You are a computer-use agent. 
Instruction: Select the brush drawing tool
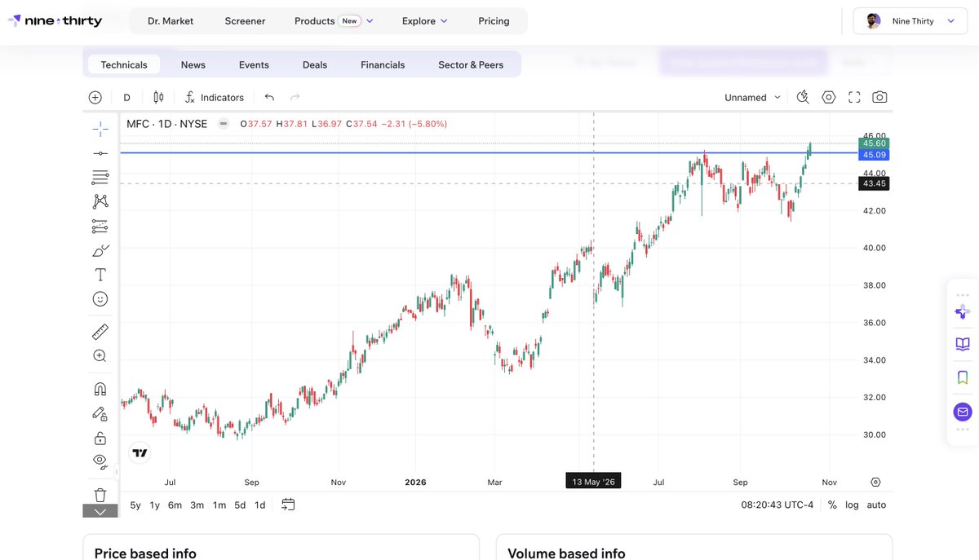coord(100,250)
